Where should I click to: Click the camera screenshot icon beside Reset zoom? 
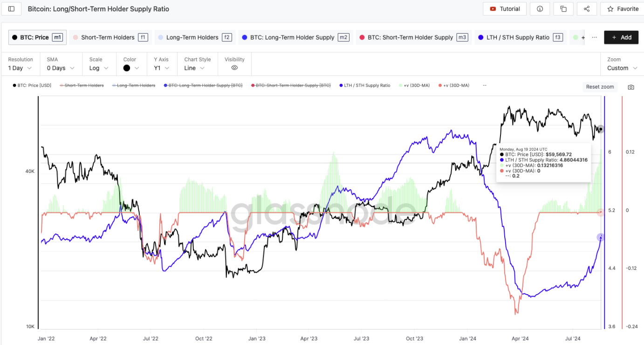(631, 87)
